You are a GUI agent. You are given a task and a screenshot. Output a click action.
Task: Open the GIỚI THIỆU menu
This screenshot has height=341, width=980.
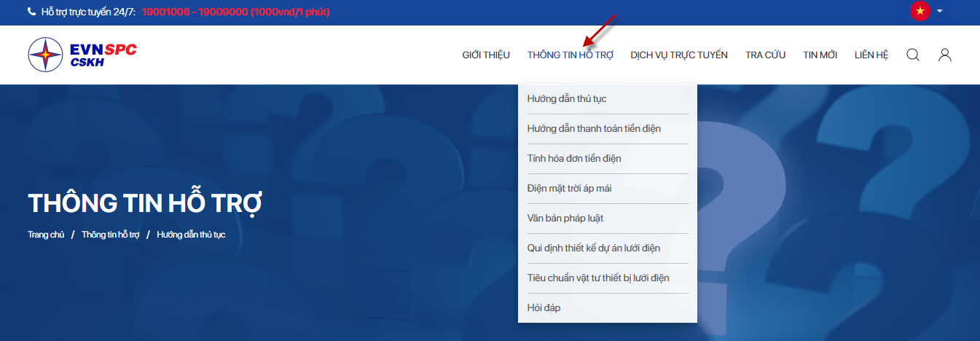(486, 55)
